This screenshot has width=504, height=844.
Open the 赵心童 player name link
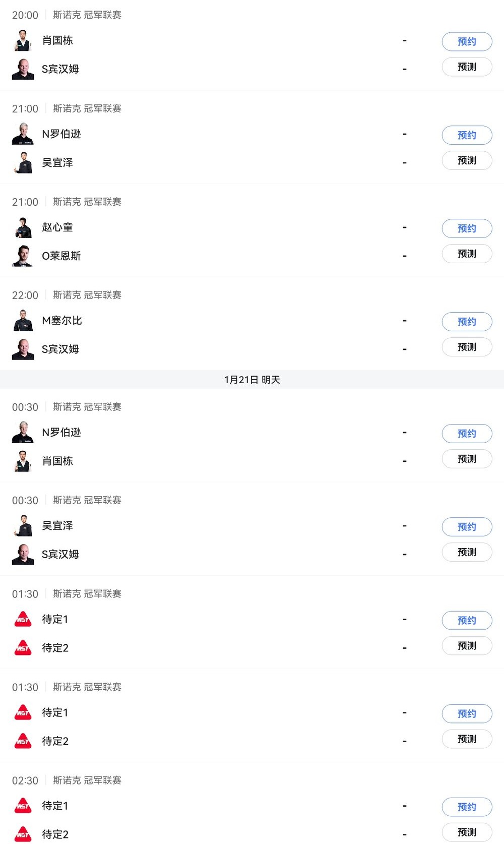(x=57, y=227)
